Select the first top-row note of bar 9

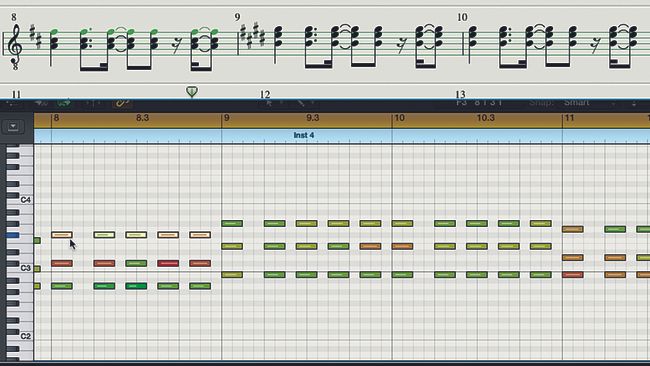[x=232, y=224]
